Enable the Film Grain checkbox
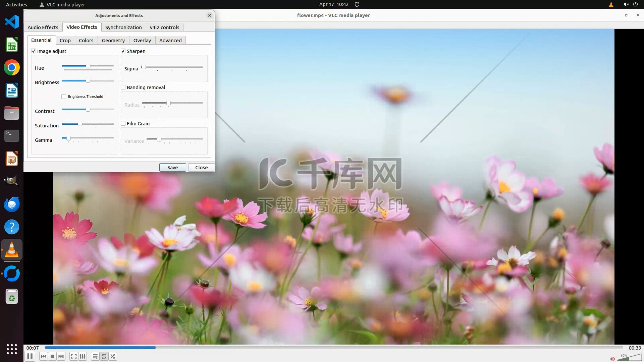644x362 pixels. coord(123,123)
